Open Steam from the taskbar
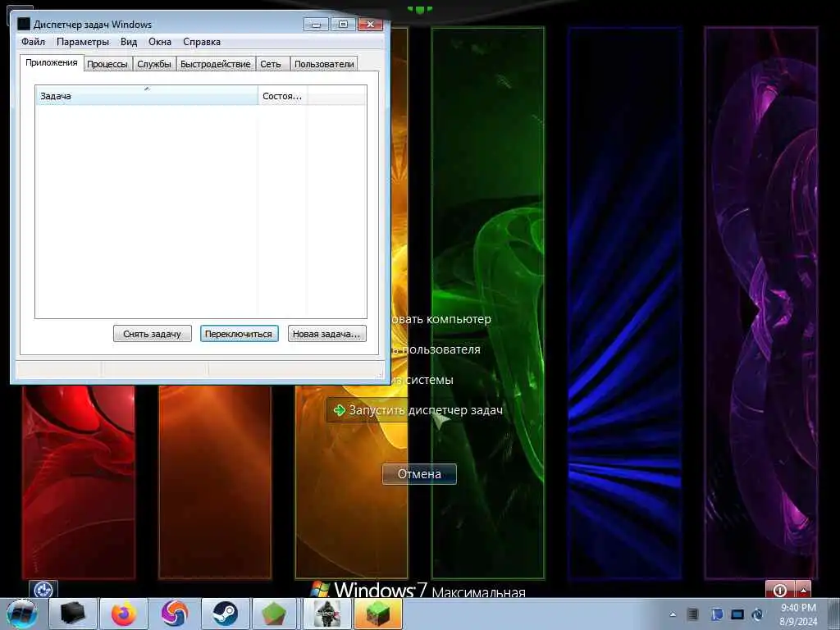Image resolution: width=840 pixels, height=630 pixels. (x=225, y=614)
